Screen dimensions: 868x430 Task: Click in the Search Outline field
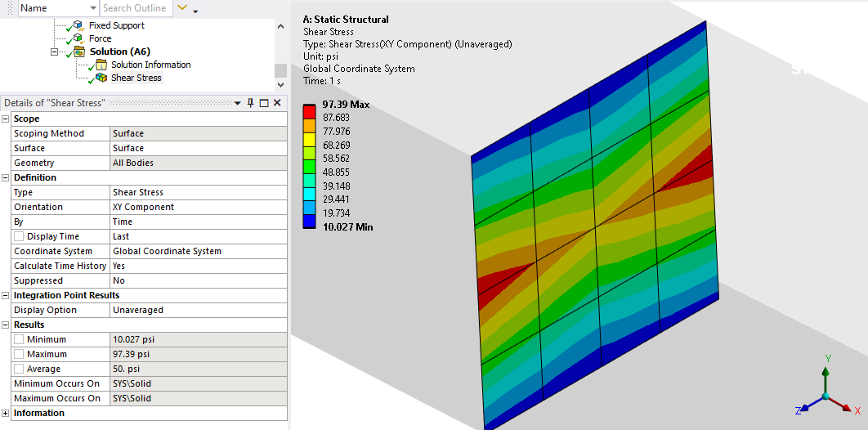point(135,8)
